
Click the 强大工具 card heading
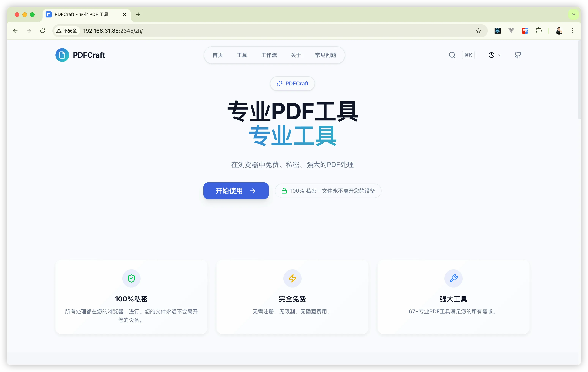[454, 299]
